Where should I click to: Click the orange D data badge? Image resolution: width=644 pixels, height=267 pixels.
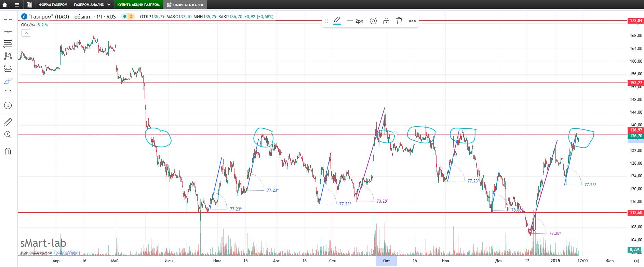coord(131,16)
